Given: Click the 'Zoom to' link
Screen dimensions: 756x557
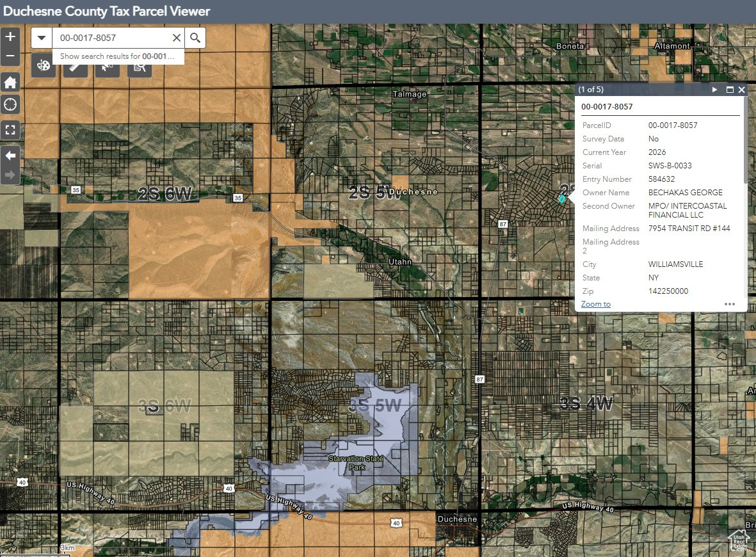Looking at the screenshot, I should [x=595, y=304].
